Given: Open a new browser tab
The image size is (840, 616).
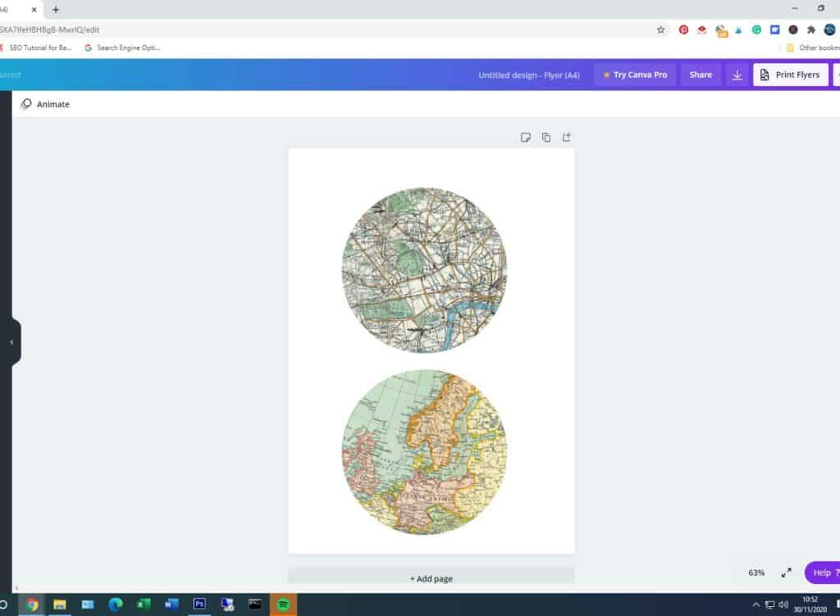Looking at the screenshot, I should pyautogui.click(x=56, y=10).
